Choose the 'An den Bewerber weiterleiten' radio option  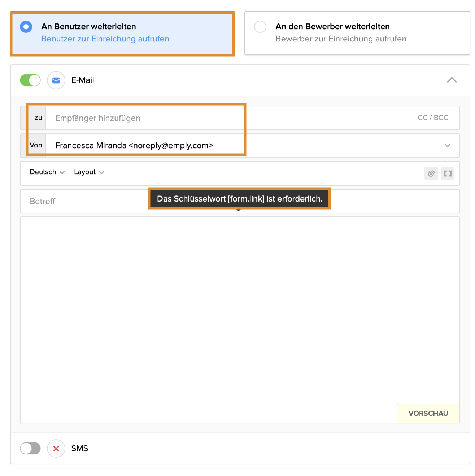coord(260,27)
